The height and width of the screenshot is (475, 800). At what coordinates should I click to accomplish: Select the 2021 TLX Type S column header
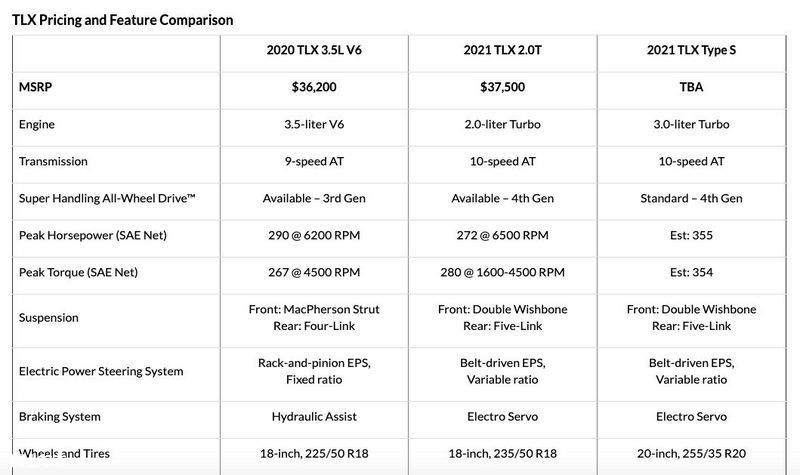click(691, 50)
